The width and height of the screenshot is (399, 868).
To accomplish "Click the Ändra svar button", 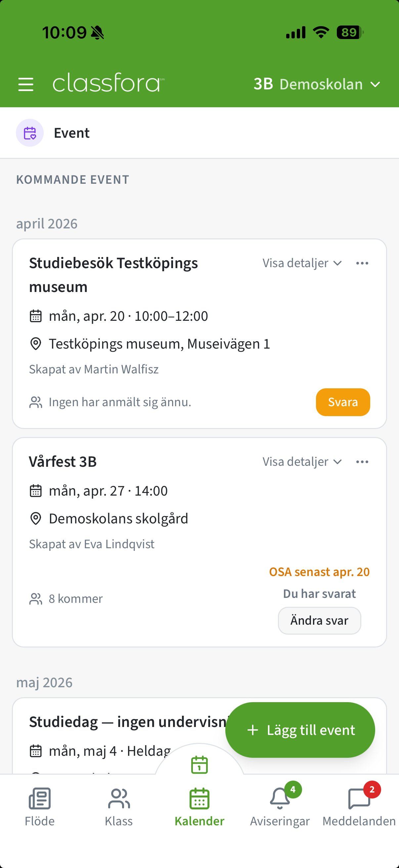I will 319,620.
